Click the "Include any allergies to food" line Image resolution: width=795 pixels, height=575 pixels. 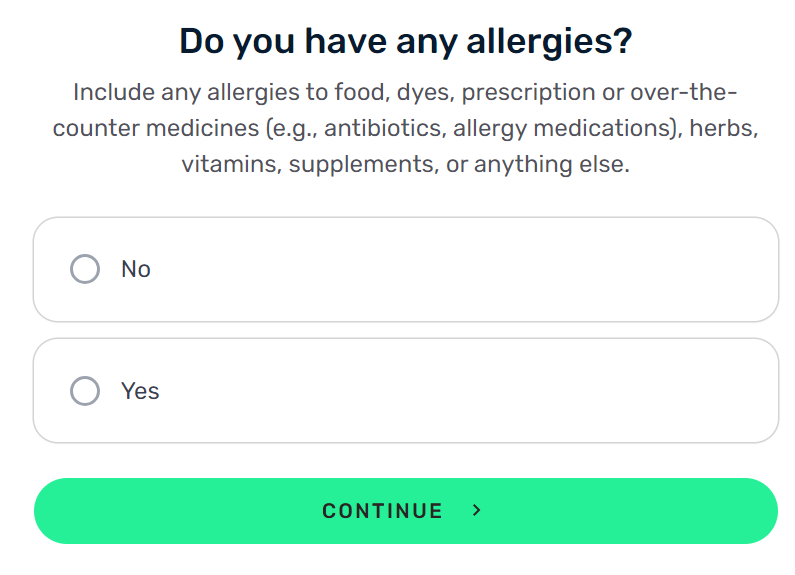[232, 93]
